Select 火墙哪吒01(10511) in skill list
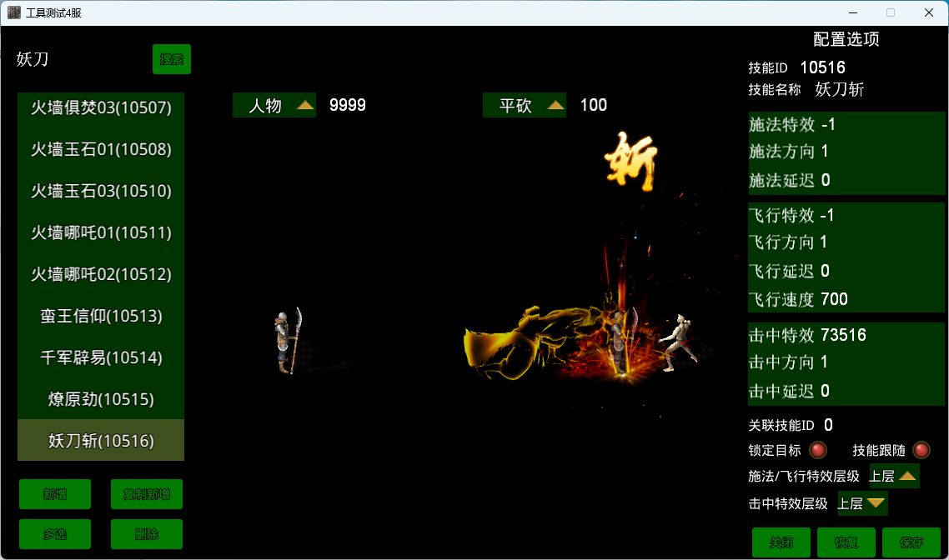 click(x=101, y=232)
